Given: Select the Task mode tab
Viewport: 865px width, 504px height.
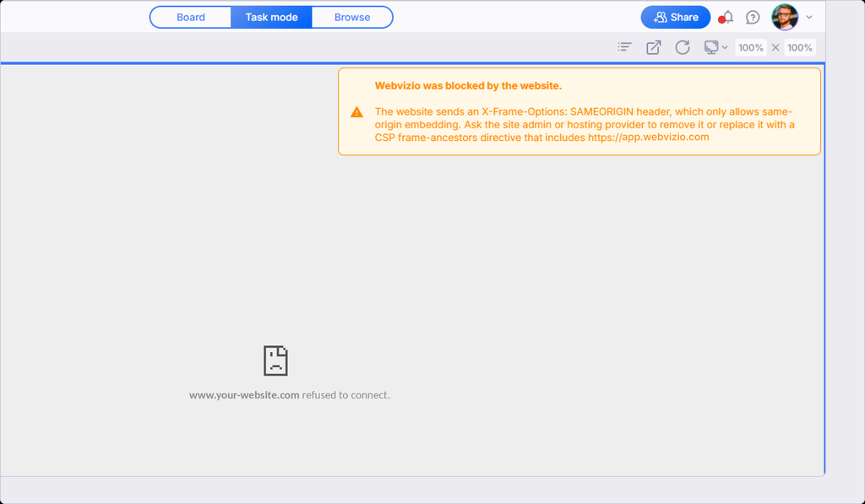Looking at the screenshot, I should tap(271, 17).
